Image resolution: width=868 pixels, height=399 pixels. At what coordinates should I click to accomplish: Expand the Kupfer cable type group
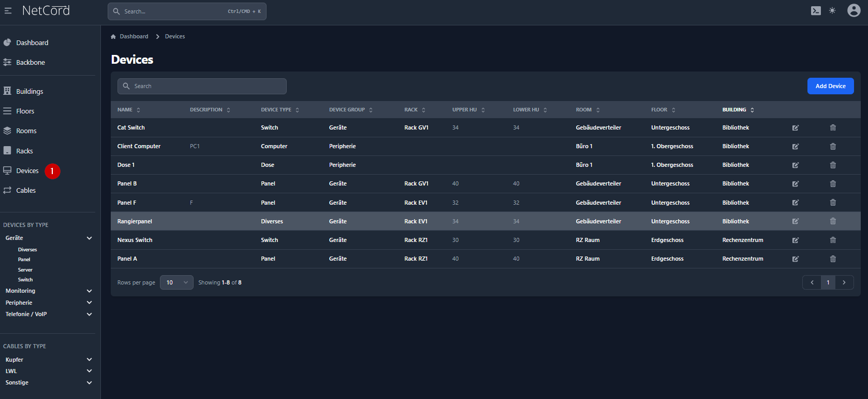pyautogui.click(x=89, y=360)
